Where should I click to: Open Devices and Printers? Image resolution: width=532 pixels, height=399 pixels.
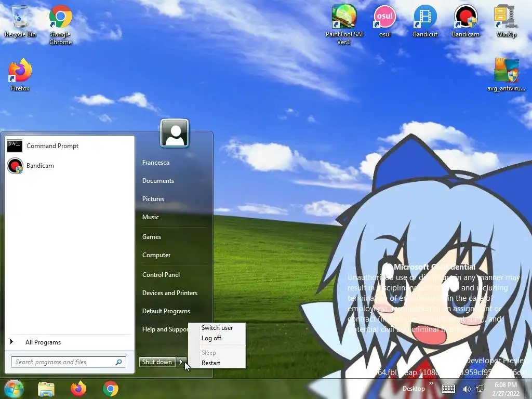coord(170,293)
